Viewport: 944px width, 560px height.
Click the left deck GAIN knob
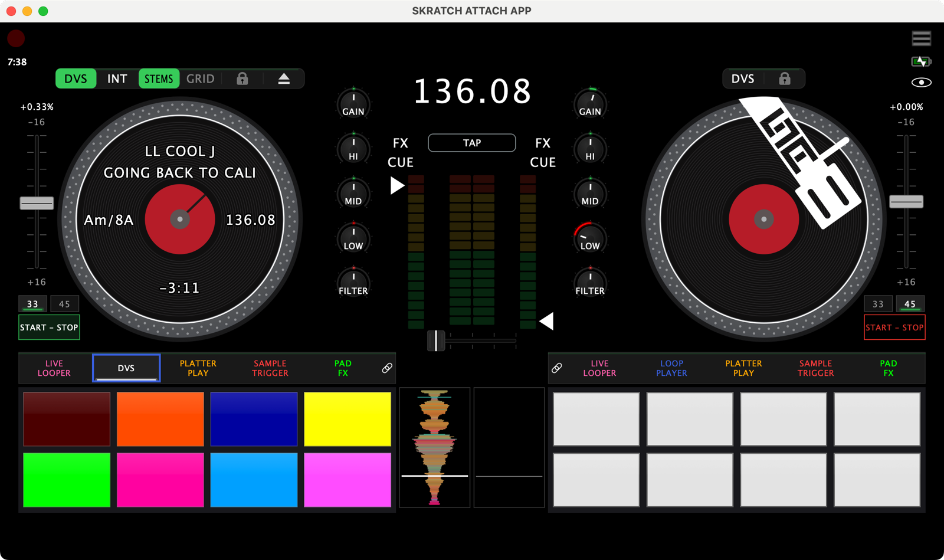pos(353,103)
